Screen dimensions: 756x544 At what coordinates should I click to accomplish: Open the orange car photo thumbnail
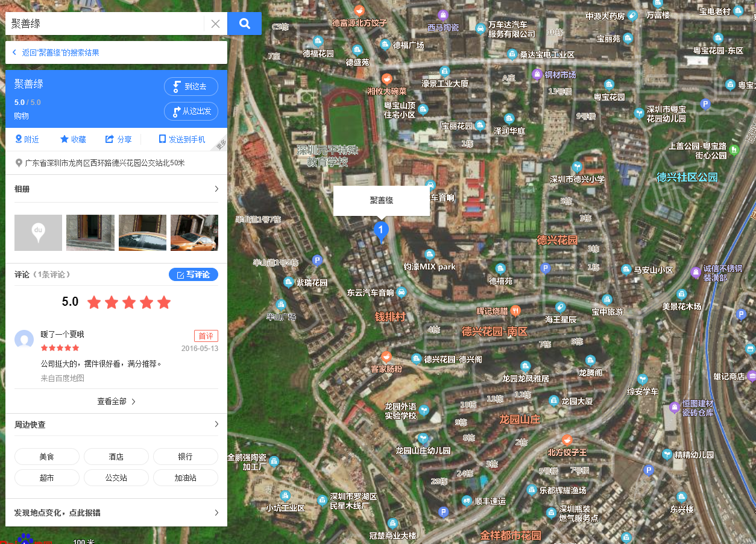(x=194, y=233)
